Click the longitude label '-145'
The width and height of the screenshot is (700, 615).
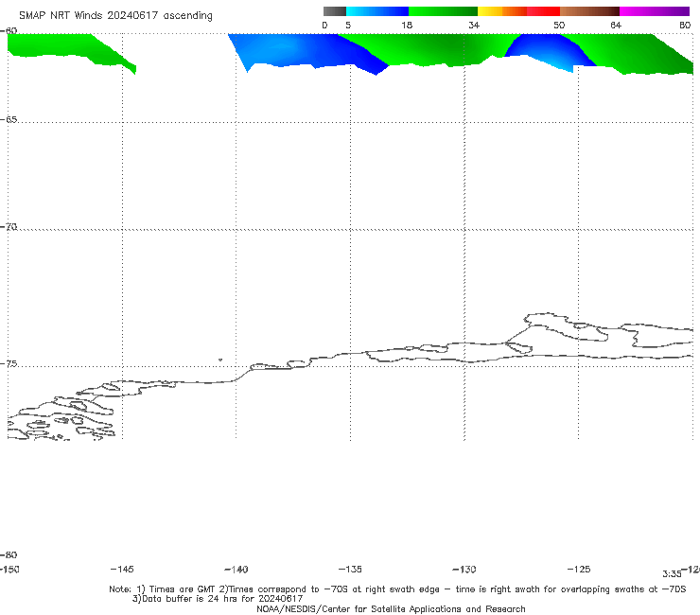tap(122, 570)
